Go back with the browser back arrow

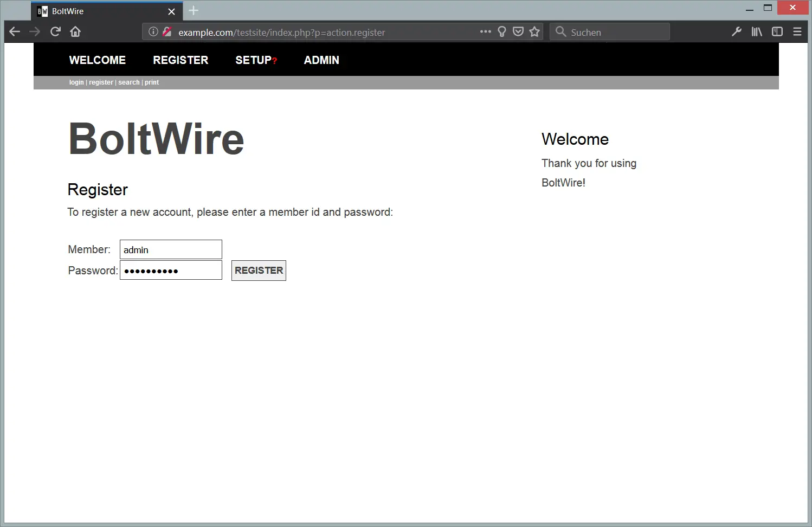15,32
